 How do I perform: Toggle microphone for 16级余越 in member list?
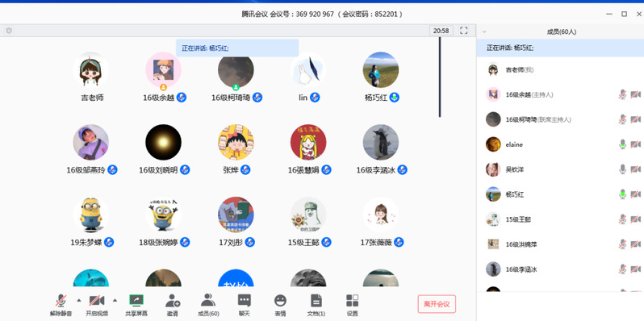click(623, 94)
